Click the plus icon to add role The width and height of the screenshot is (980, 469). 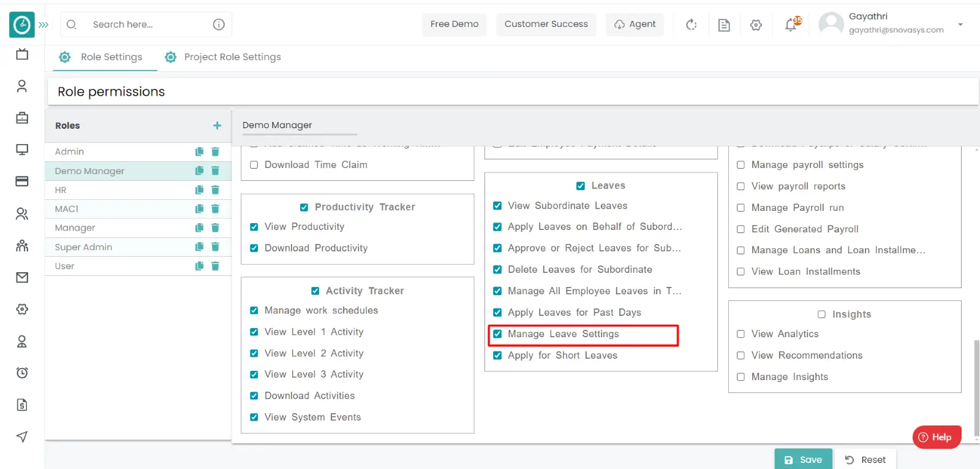pos(217,126)
